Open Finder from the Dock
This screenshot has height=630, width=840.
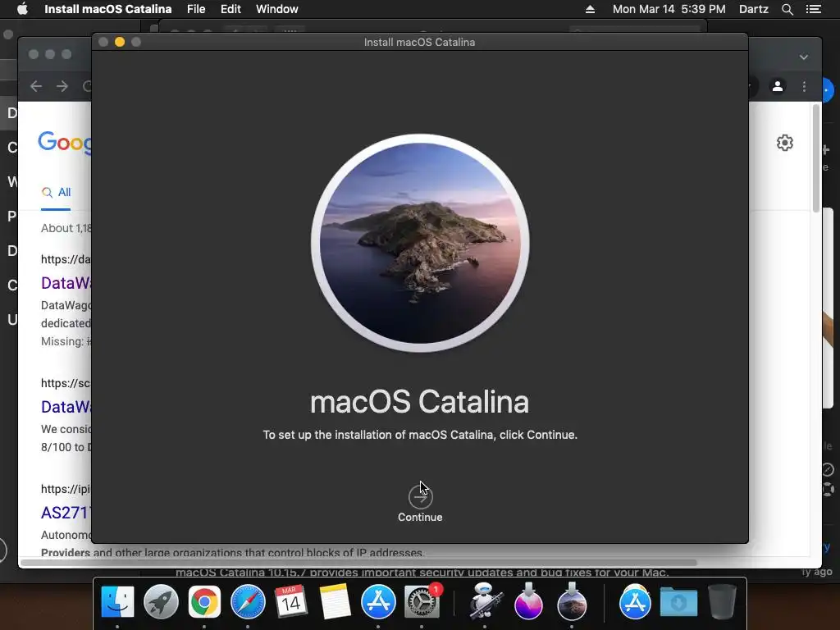coord(117,601)
